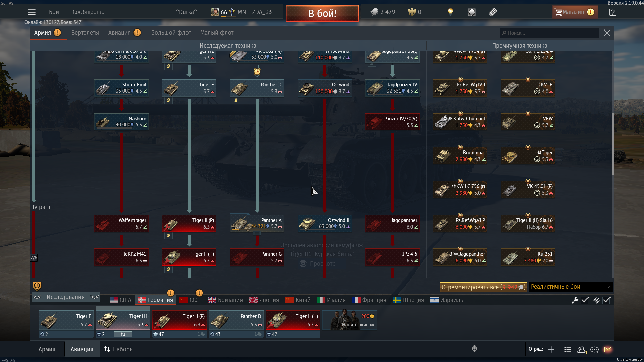This screenshot has height=362, width=644.
Task: Select the США nation tab
Action: click(x=121, y=300)
